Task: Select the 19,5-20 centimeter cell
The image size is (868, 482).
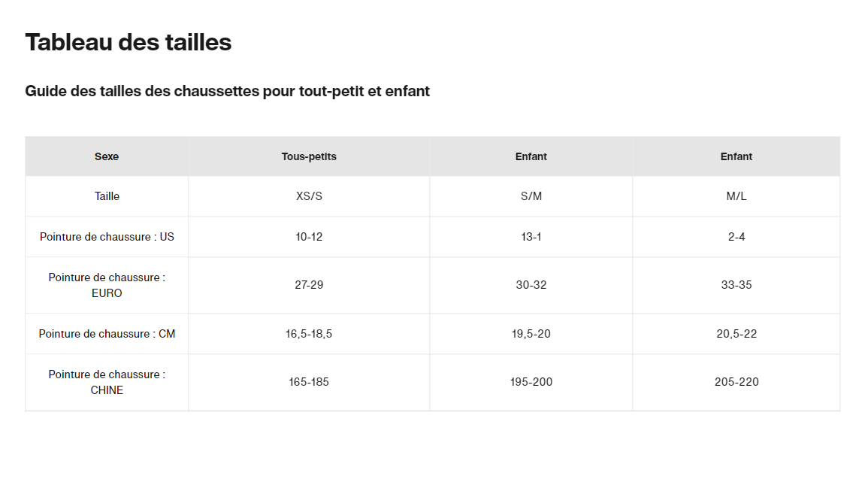Action: (531, 334)
